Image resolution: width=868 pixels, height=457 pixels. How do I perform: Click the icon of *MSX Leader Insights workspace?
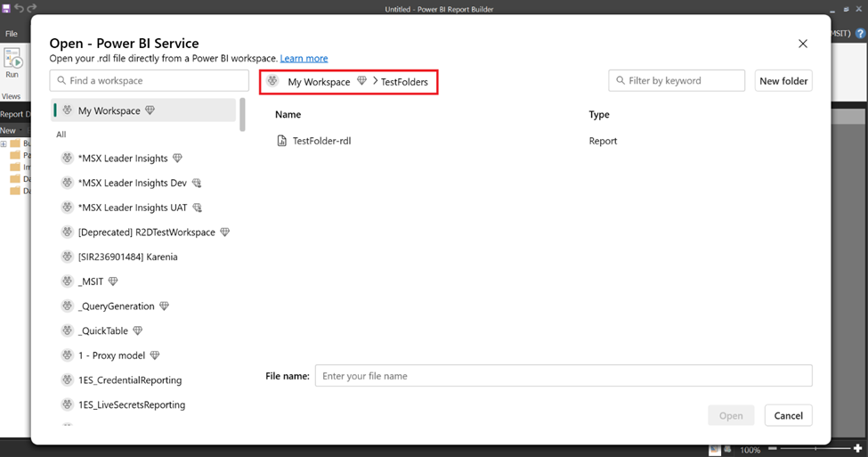(67, 158)
